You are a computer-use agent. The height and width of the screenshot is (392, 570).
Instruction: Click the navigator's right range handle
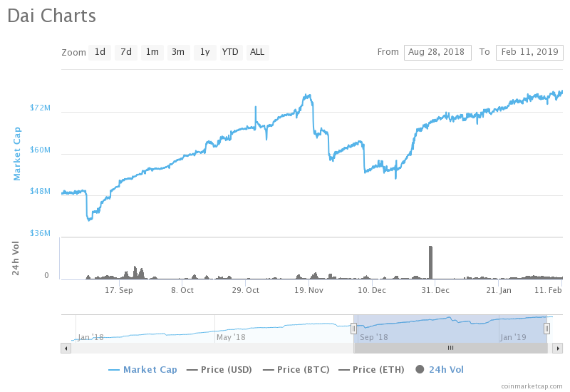tap(546, 329)
